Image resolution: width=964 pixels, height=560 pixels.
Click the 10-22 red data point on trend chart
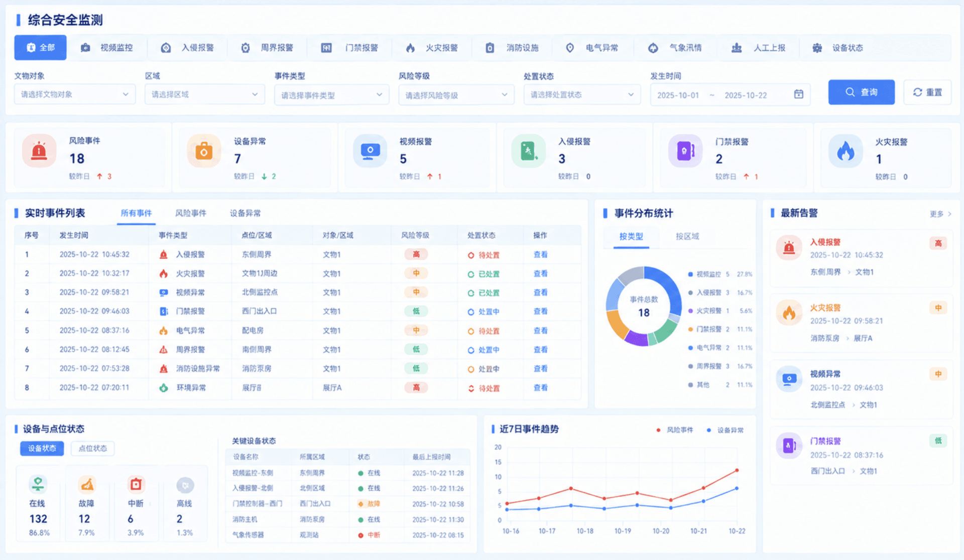(x=737, y=470)
